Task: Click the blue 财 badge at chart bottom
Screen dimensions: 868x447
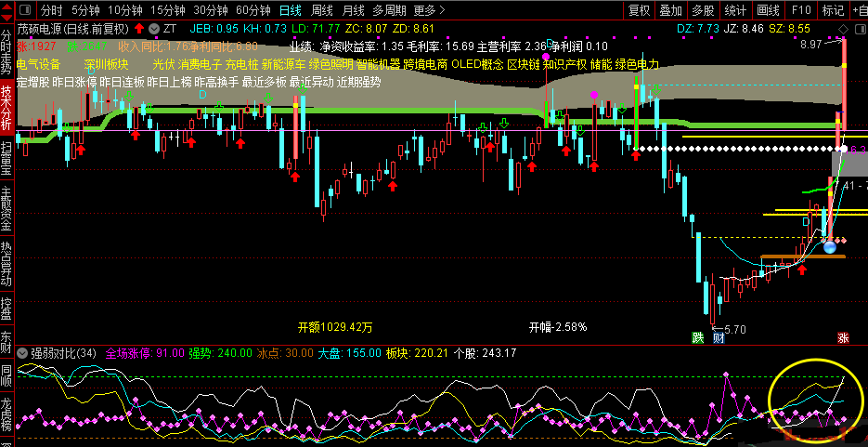Action: tap(719, 337)
